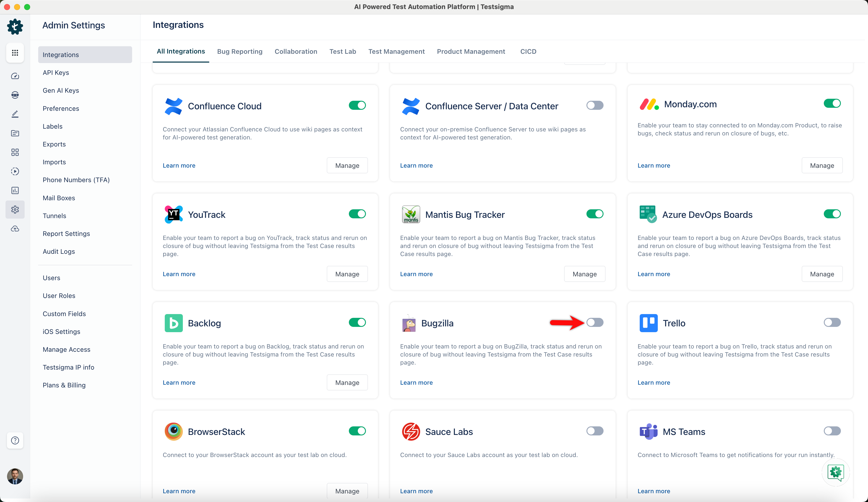Select the Test Lab tab

coord(343,52)
